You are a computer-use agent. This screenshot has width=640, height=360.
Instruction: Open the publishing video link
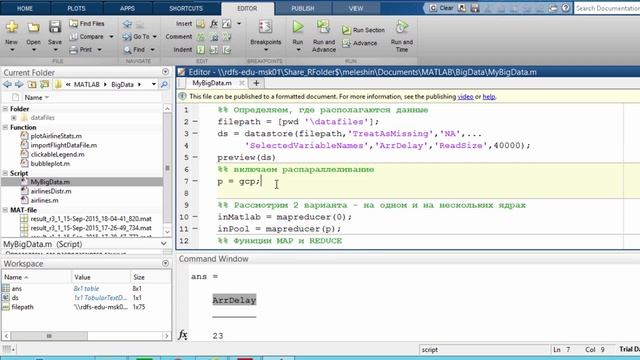pos(465,97)
